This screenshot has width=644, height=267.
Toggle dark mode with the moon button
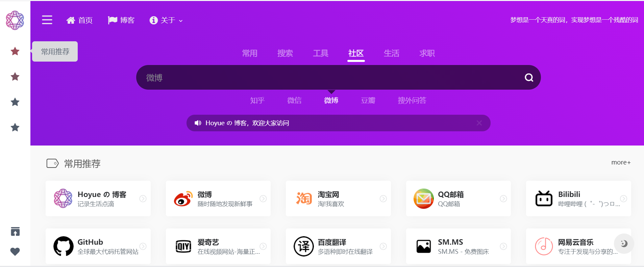tap(624, 243)
